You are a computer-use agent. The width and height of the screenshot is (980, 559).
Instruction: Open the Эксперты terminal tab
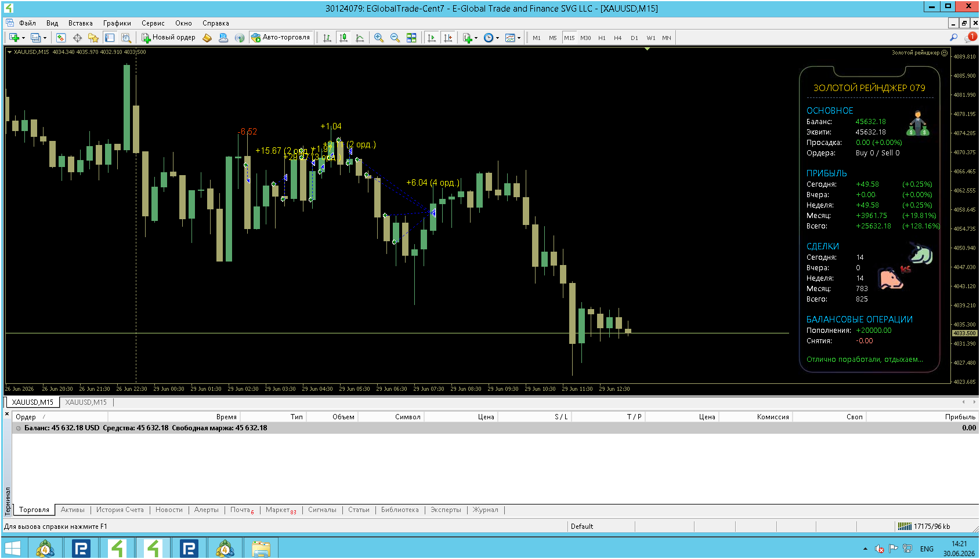446,510
